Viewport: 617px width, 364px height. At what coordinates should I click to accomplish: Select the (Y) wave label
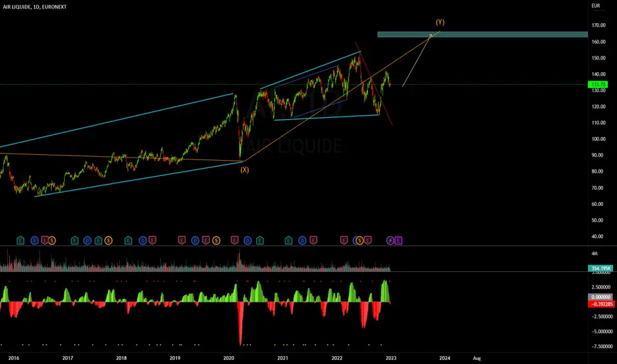point(440,22)
